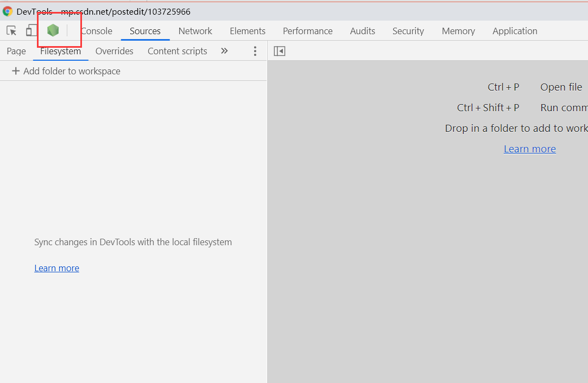Open the more options three-dot menu
This screenshot has height=383, width=588.
point(255,50)
